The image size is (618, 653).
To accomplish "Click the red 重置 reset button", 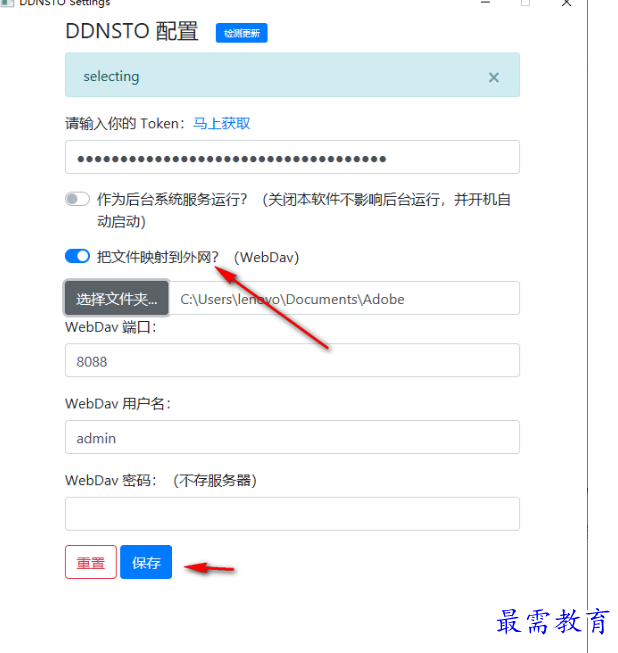I will click(91, 562).
